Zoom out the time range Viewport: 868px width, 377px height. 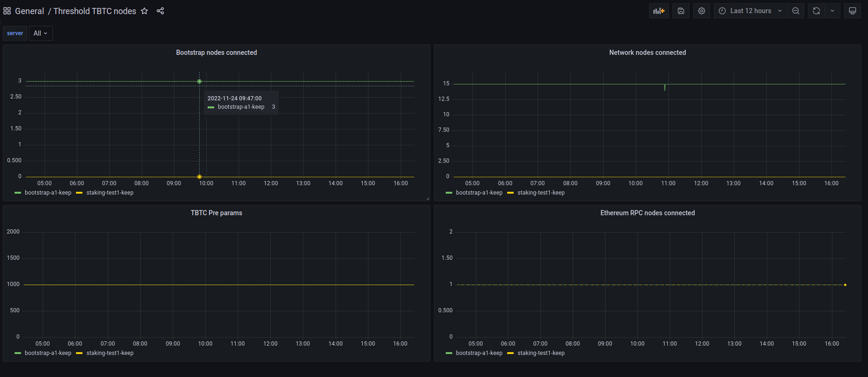(796, 11)
